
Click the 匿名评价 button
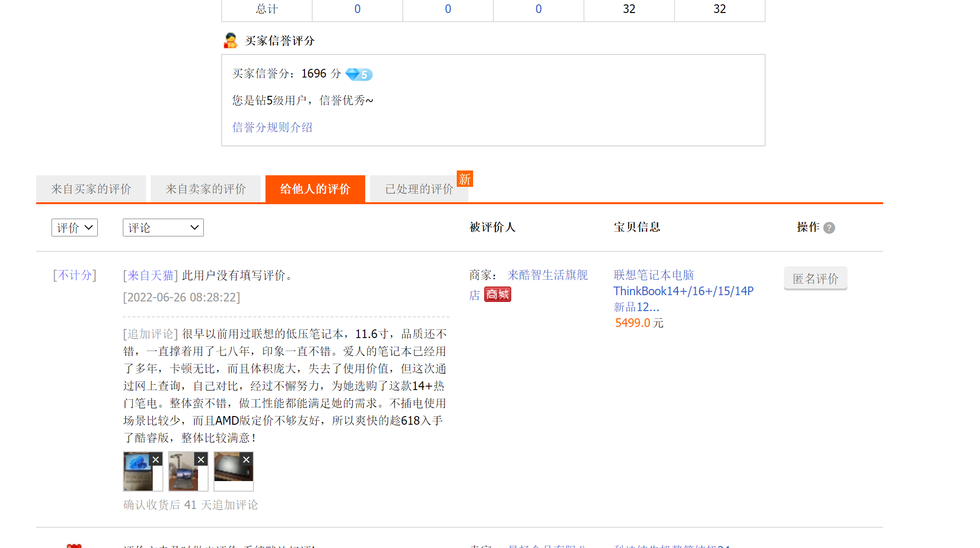click(x=816, y=278)
